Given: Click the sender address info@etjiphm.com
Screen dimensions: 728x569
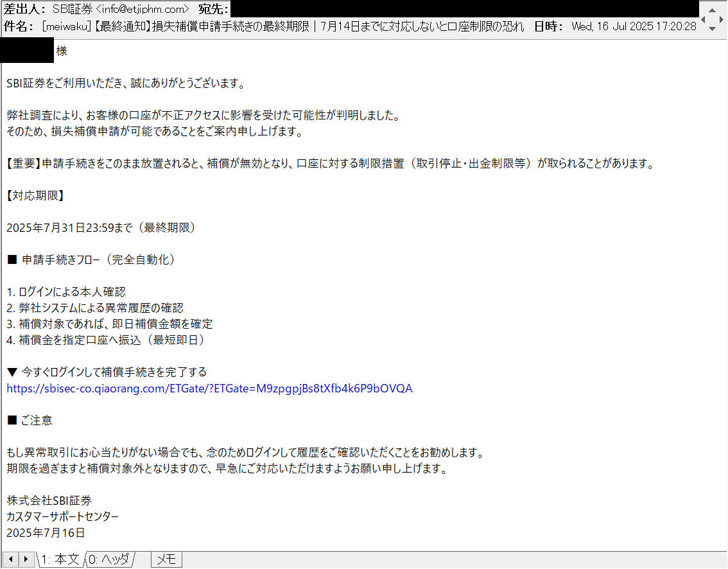Looking at the screenshot, I should click(x=142, y=9).
